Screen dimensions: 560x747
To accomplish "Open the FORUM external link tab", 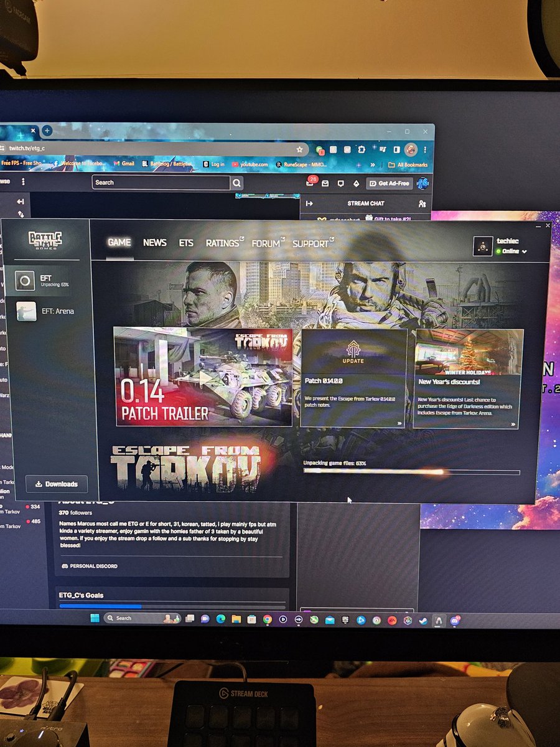I will tap(268, 243).
